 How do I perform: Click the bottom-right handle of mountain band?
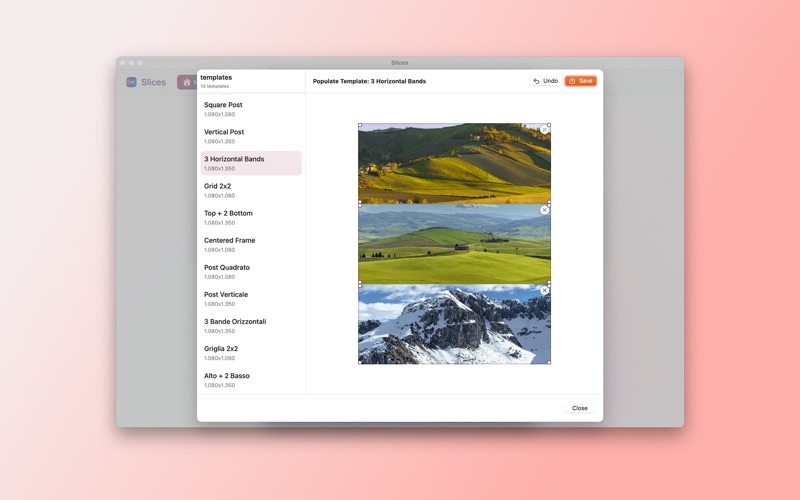[x=549, y=362]
